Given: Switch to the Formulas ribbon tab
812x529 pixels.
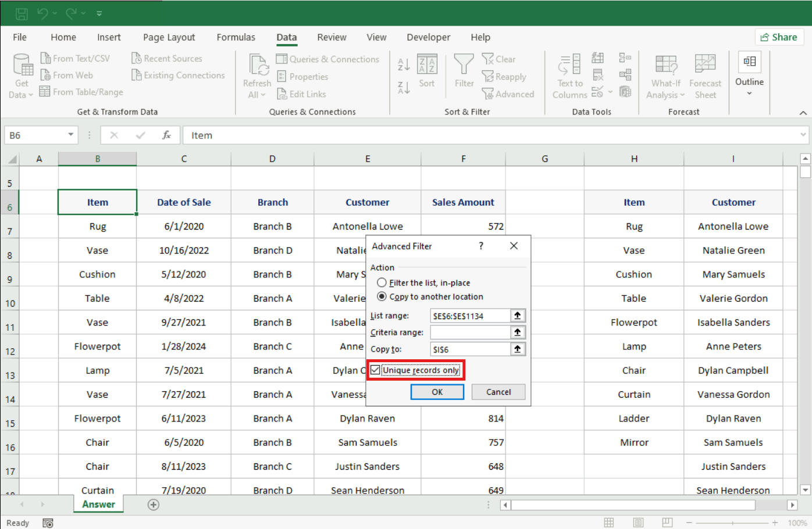Looking at the screenshot, I should click(x=236, y=37).
